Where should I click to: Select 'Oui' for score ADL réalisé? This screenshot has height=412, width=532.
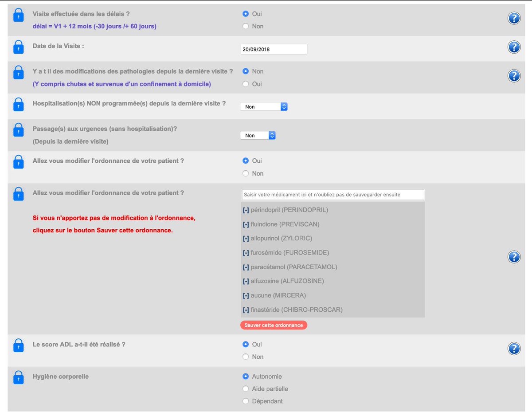click(246, 344)
